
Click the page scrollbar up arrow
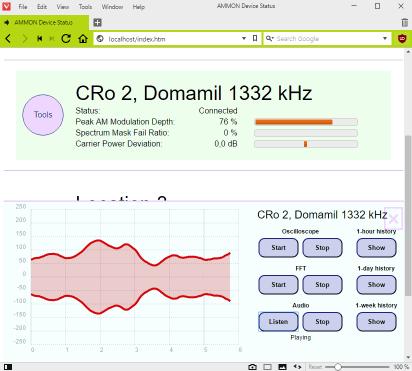click(x=408, y=52)
